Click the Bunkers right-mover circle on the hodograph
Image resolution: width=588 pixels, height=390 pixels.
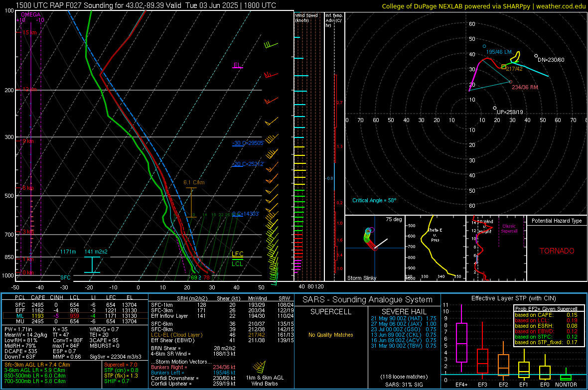(510, 81)
